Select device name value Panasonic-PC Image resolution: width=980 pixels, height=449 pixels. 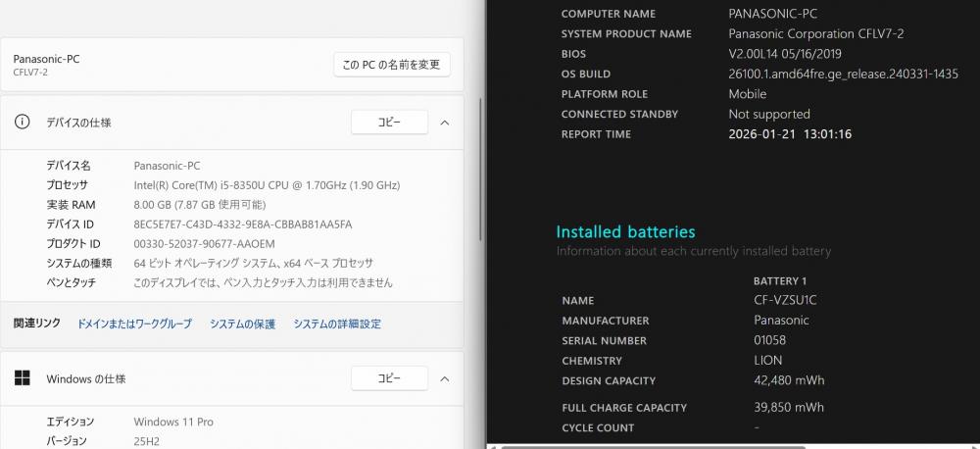(167, 166)
